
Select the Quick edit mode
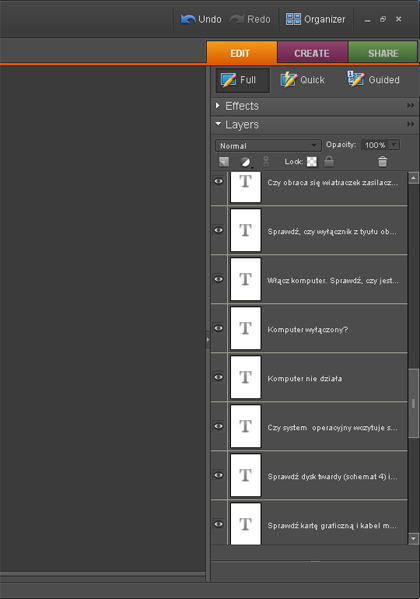[x=303, y=80]
